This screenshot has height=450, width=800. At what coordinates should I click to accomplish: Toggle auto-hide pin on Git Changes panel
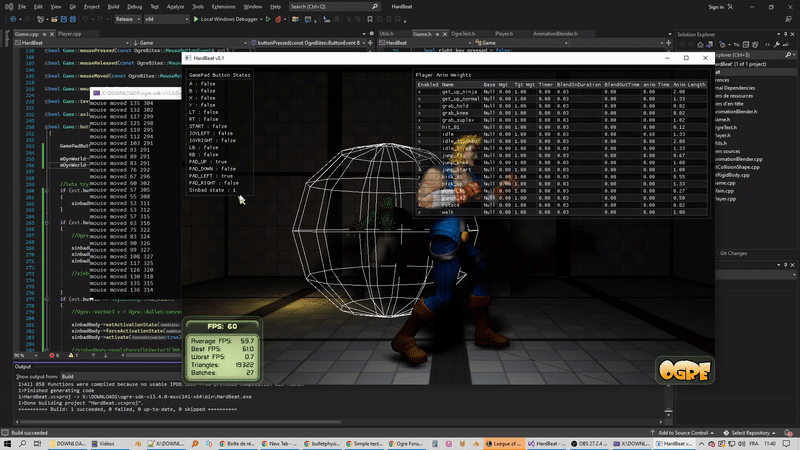786,265
